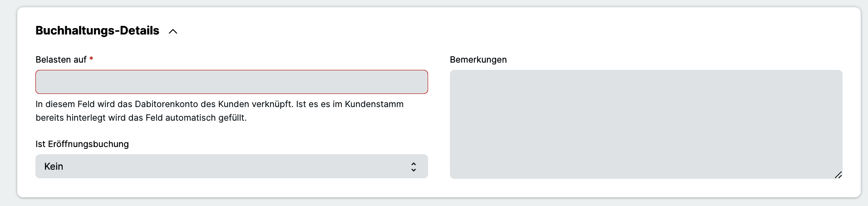Focus the Belasten auf input field
The width and height of the screenshot is (868, 206).
point(232,82)
